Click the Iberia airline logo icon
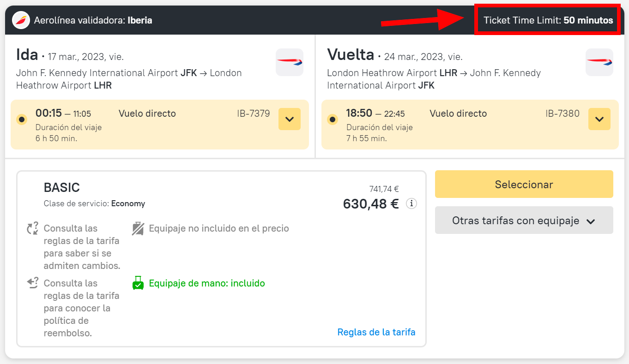 (x=21, y=20)
